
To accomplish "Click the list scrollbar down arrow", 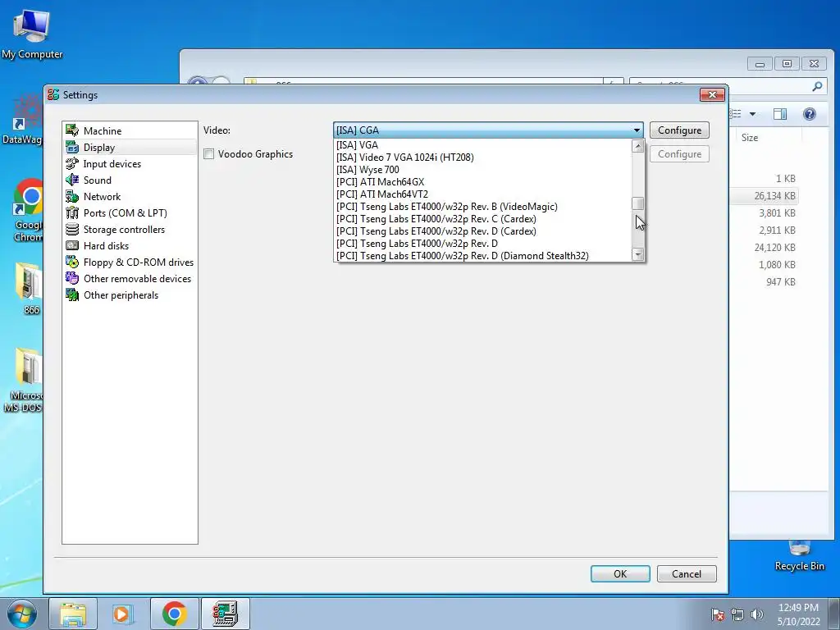I will point(637,255).
